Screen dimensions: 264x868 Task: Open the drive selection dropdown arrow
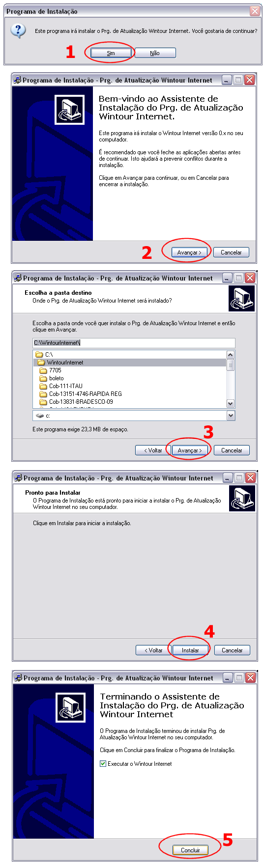(231, 416)
